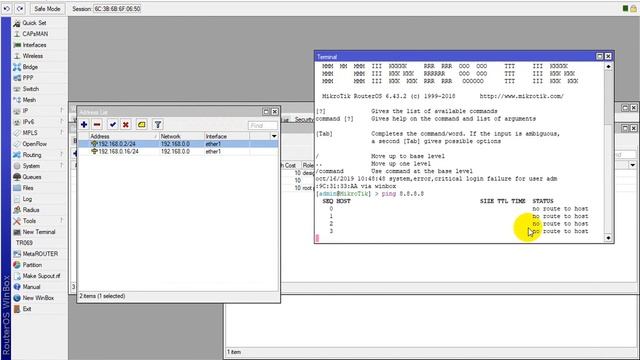Open the CAPsMAN menu item
640x360 pixels.
point(35,34)
